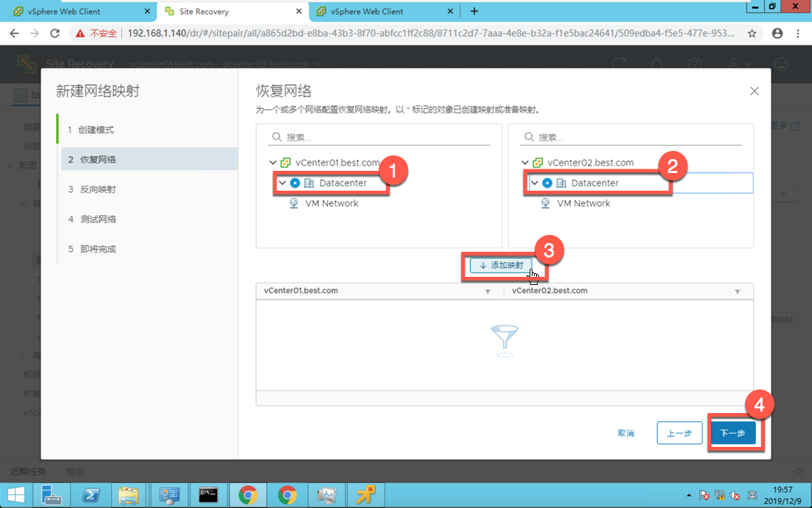This screenshot has height=508, width=812.
Task: Click the right search magnifier icon
Action: [529, 137]
